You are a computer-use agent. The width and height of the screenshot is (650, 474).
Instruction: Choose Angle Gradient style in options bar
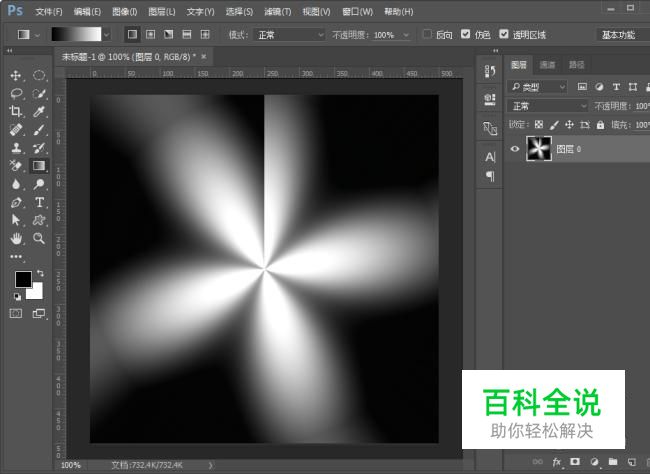click(169, 34)
